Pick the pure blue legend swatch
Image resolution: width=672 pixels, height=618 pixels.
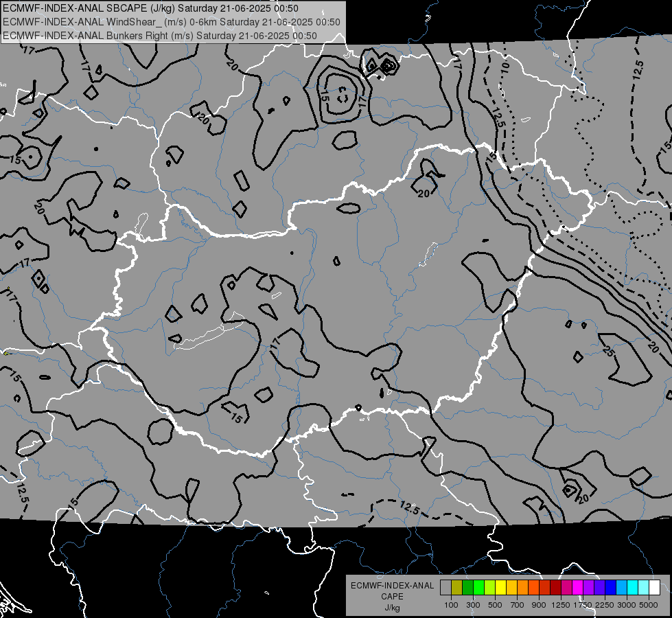(610, 587)
